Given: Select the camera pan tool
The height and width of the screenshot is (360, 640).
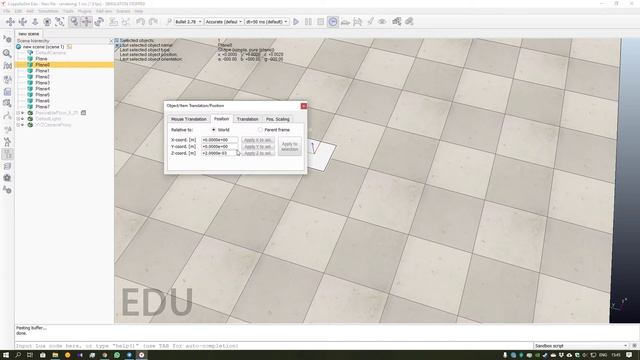Looking at the screenshot, I should click(x=10, y=22).
